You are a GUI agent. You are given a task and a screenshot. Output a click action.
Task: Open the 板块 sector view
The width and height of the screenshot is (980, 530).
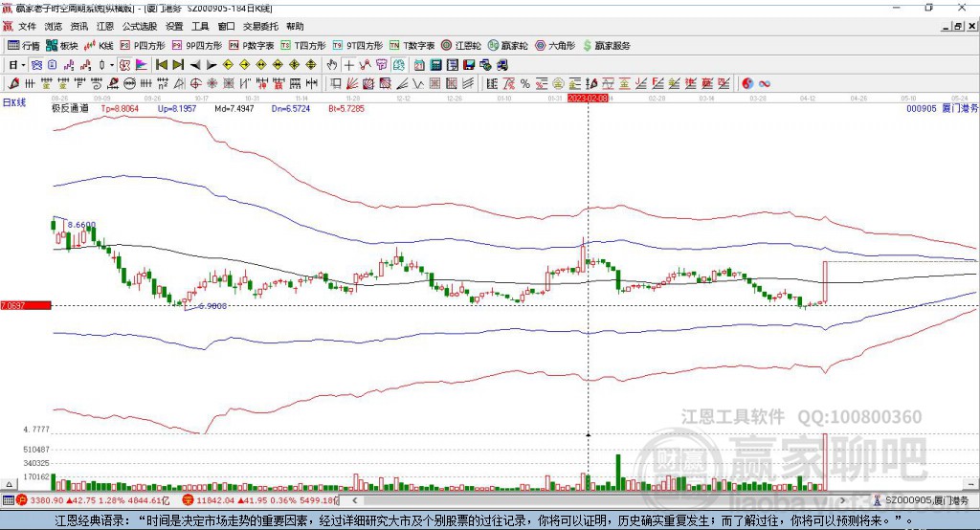61,46
